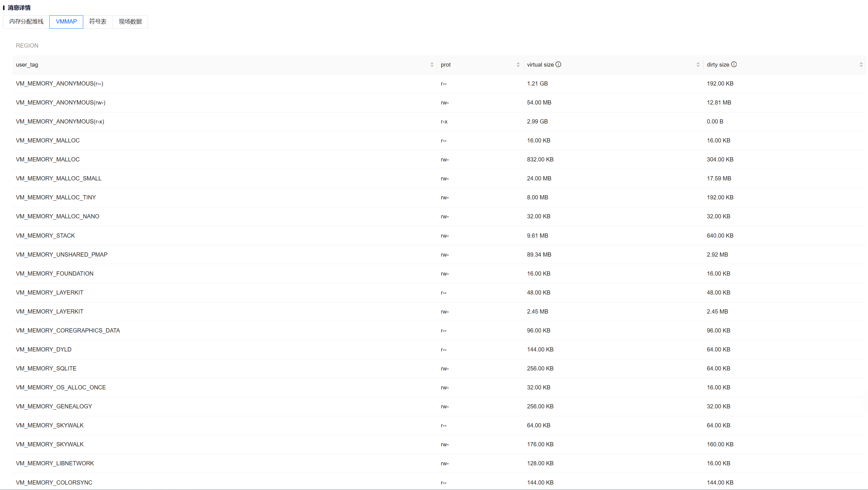Viewport: 868px width, 490px height.
Task: Click the VM_MEMORY_FOUNDATION entry
Action: 55,273
